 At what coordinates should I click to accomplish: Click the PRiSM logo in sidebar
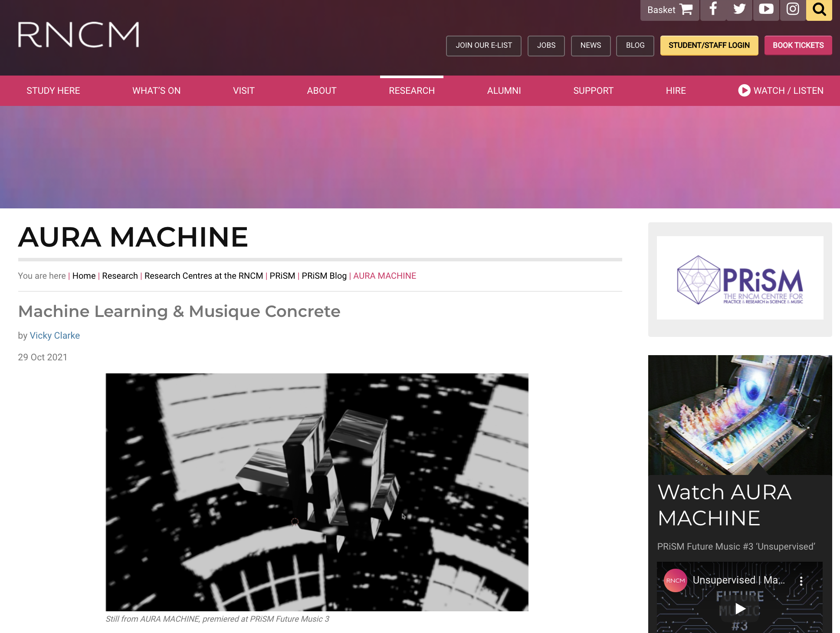(x=740, y=278)
